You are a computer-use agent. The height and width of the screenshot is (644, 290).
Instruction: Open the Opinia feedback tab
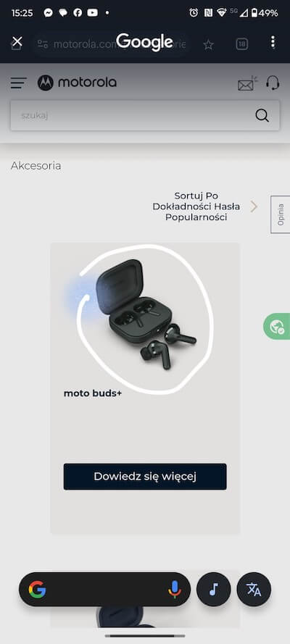click(281, 214)
